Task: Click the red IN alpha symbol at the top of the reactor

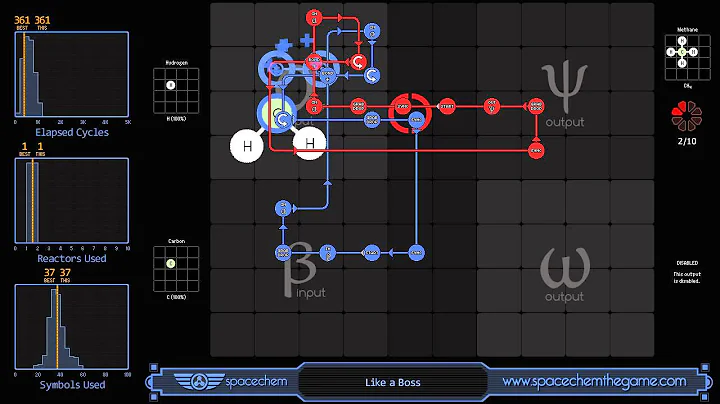Action: coord(315,18)
